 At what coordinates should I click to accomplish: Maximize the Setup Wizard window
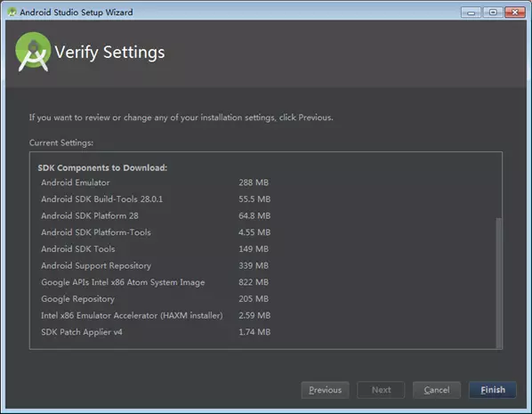493,12
